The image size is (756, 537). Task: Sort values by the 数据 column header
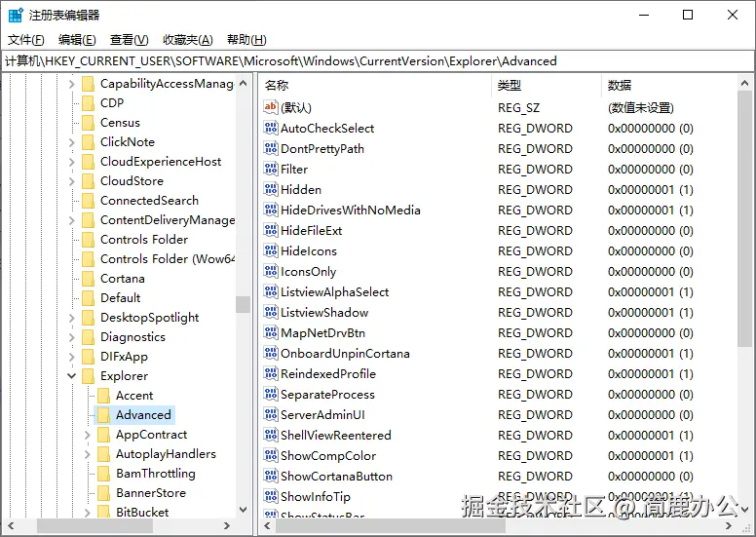(669, 85)
